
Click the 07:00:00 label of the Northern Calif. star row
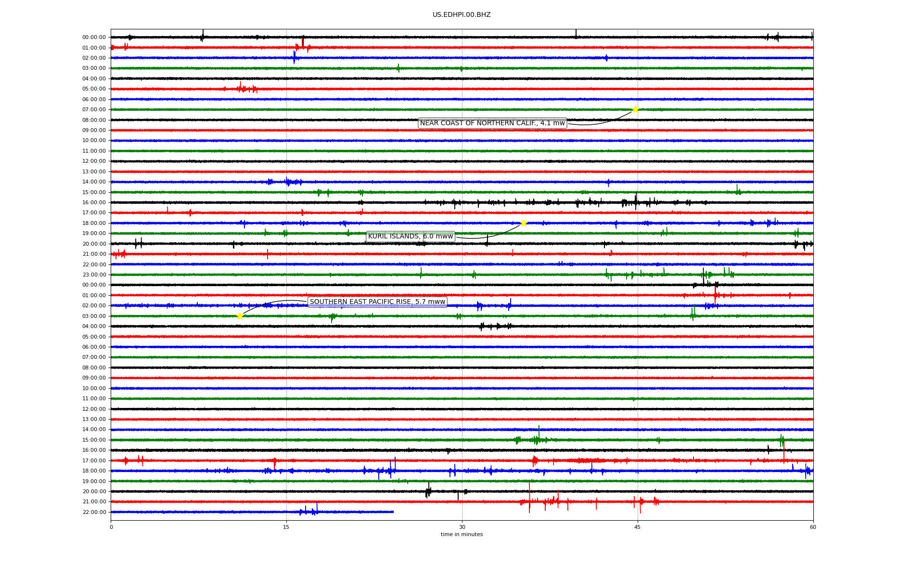click(94, 109)
